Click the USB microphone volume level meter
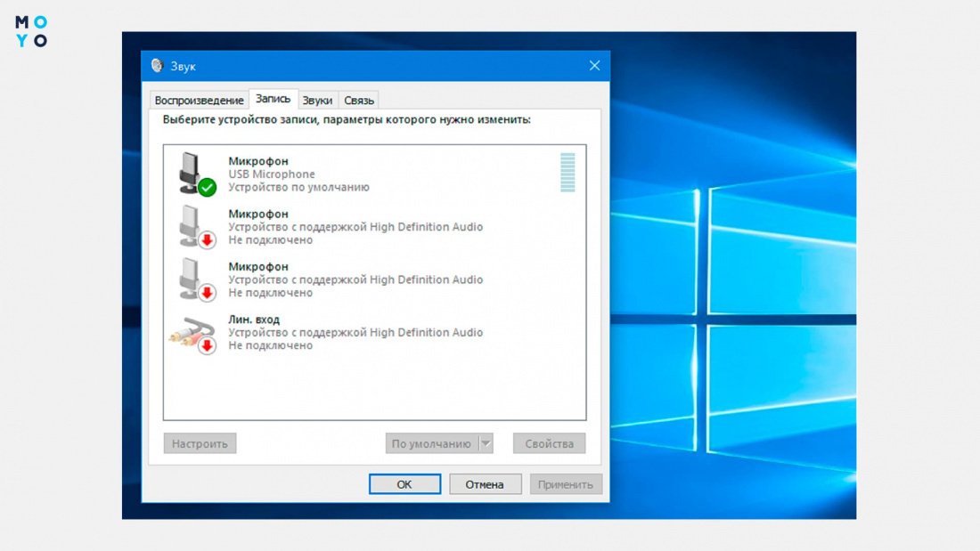Image resolution: width=980 pixels, height=551 pixels. coord(568,173)
